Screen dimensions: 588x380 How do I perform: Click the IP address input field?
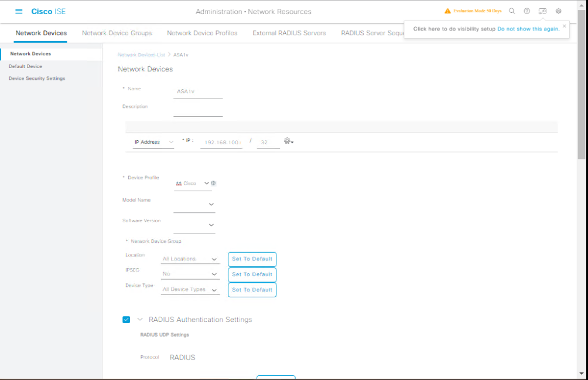pyautogui.click(x=221, y=142)
